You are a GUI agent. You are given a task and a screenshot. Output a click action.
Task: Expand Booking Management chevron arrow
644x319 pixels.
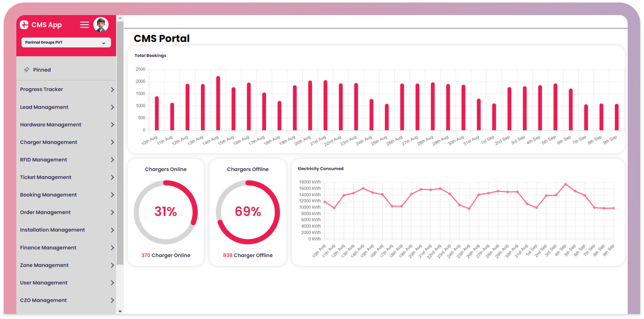point(112,195)
